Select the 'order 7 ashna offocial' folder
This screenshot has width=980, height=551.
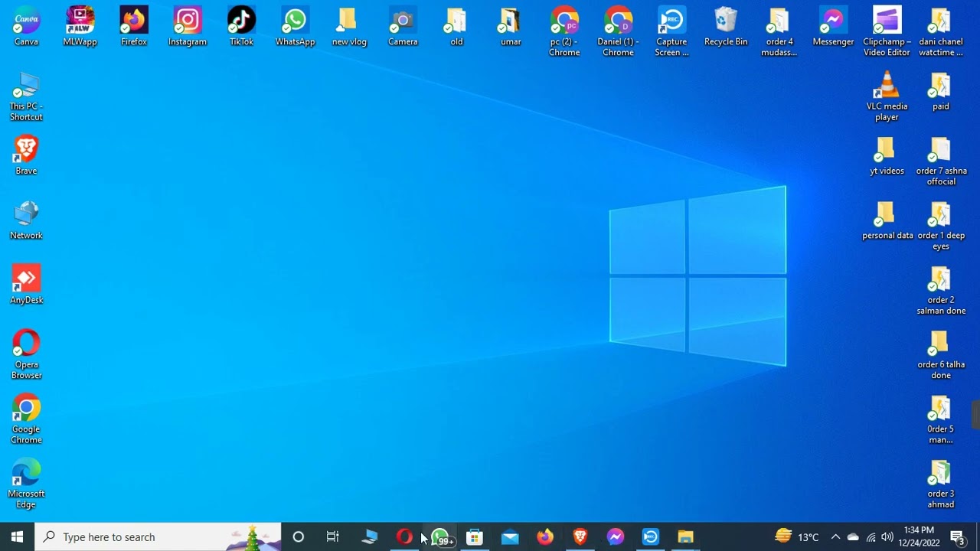pyautogui.click(x=941, y=161)
